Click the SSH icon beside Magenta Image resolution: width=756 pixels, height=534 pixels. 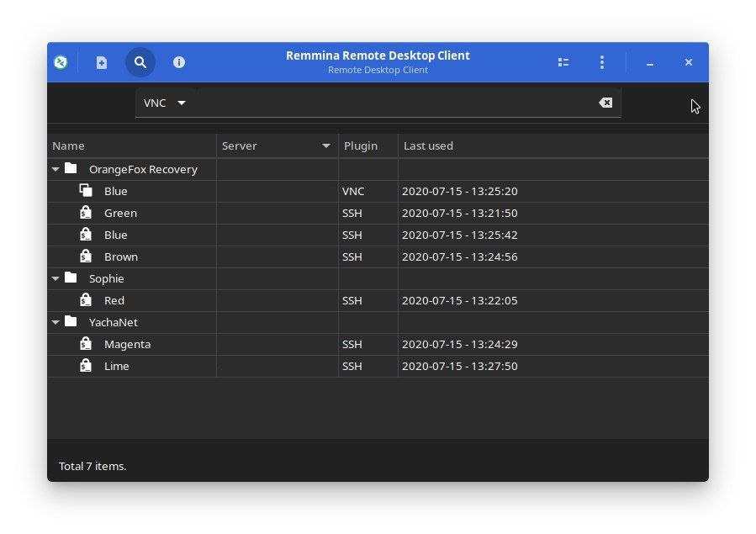(x=86, y=344)
